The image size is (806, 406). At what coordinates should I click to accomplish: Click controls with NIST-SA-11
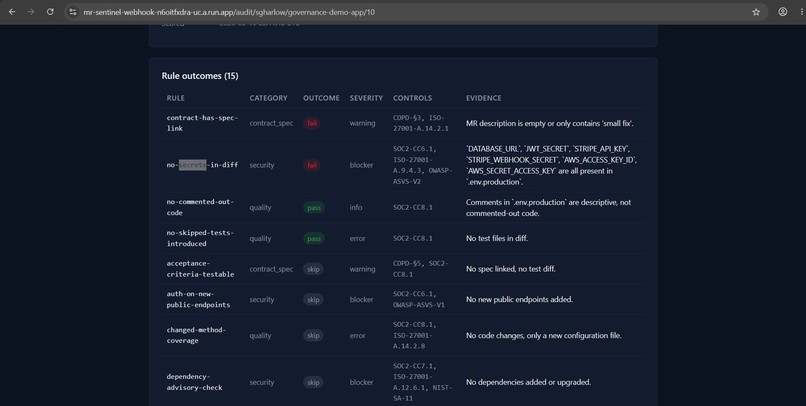tap(422, 382)
